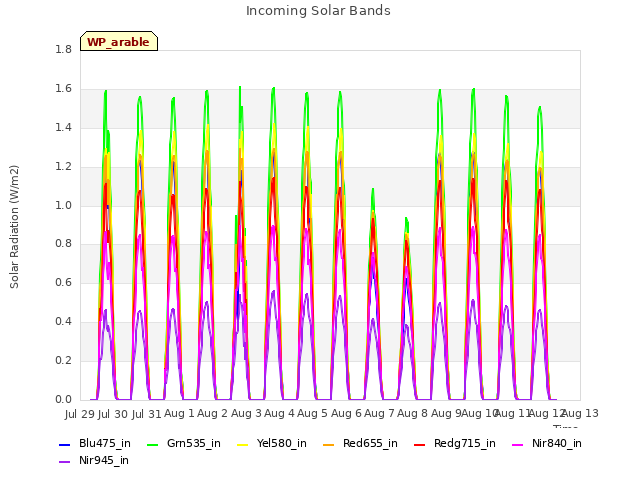Click the 1.8 y-axis tick label
This screenshot has height=480, width=640.
(x=63, y=50)
